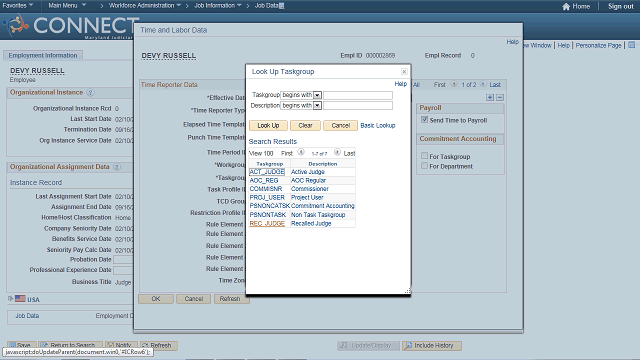
Task: Click Help link next to Personalize Page
Action: [563, 45]
